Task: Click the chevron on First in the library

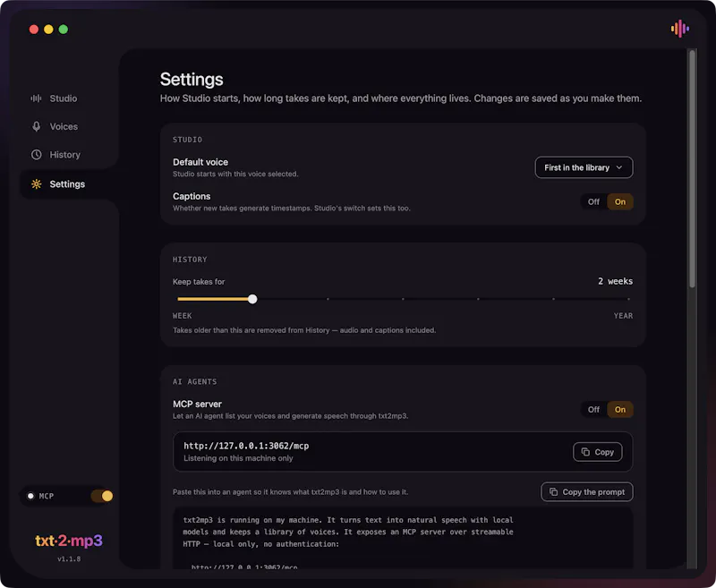Action: pyautogui.click(x=619, y=167)
